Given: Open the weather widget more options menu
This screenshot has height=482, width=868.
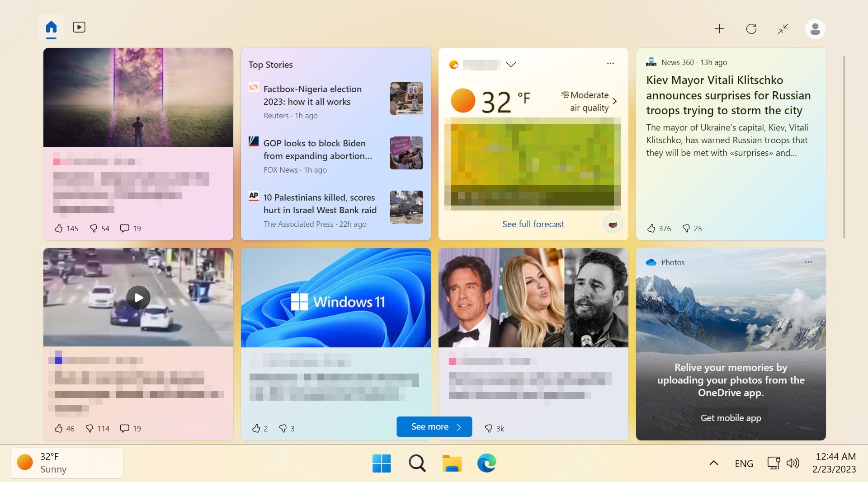Looking at the screenshot, I should (610, 63).
